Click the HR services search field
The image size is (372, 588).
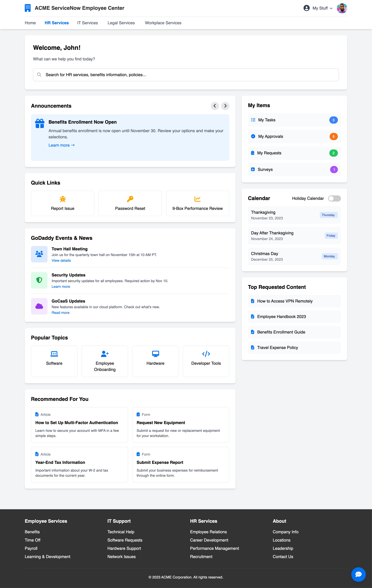pos(186,75)
